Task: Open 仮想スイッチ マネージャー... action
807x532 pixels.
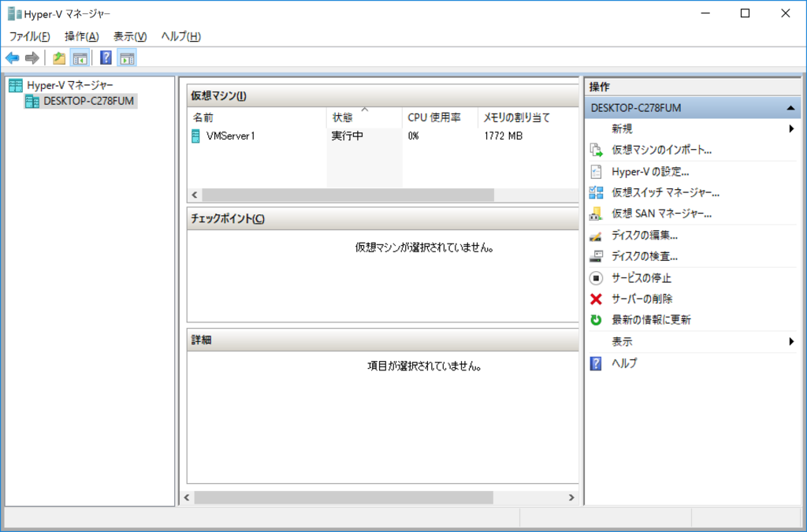Action: pyautogui.click(x=665, y=193)
